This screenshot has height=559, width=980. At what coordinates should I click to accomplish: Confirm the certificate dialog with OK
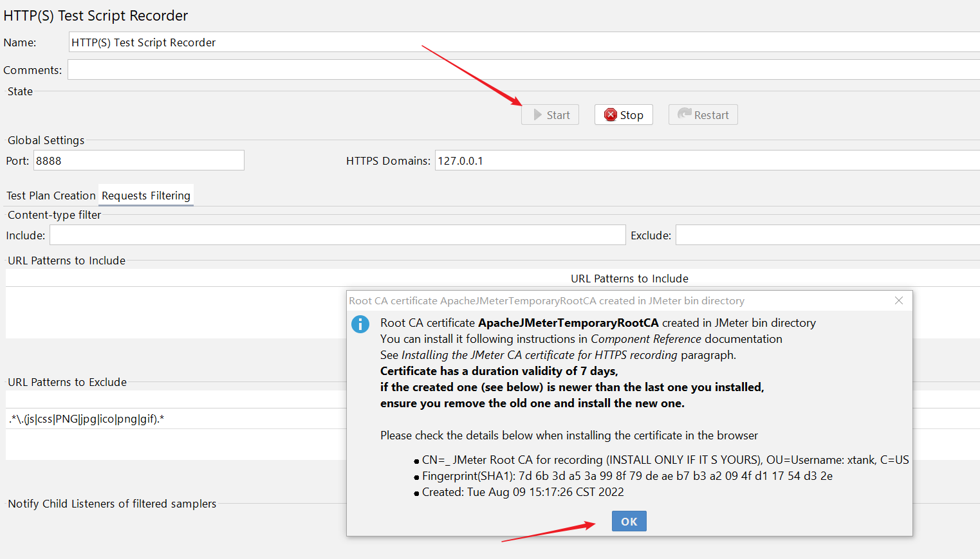(x=629, y=521)
